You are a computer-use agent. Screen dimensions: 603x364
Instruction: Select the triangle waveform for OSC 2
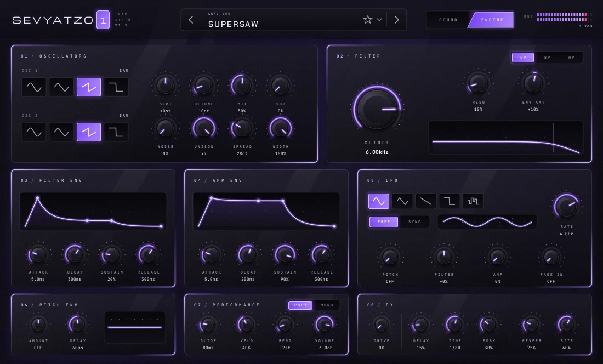pyautogui.click(x=61, y=132)
